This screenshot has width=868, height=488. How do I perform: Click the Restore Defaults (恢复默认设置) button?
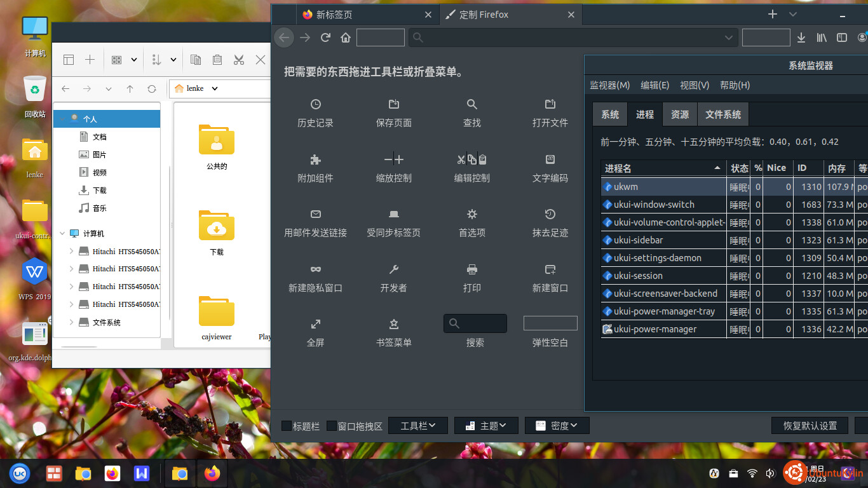click(810, 426)
